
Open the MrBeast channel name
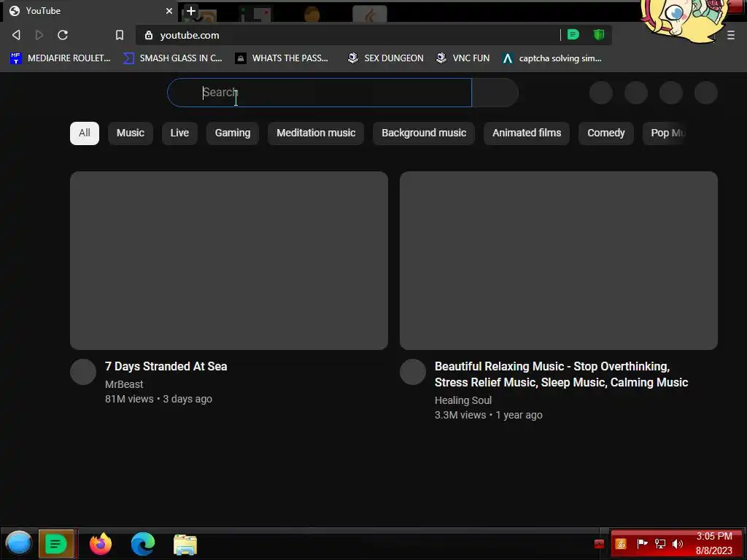(x=124, y=384)
